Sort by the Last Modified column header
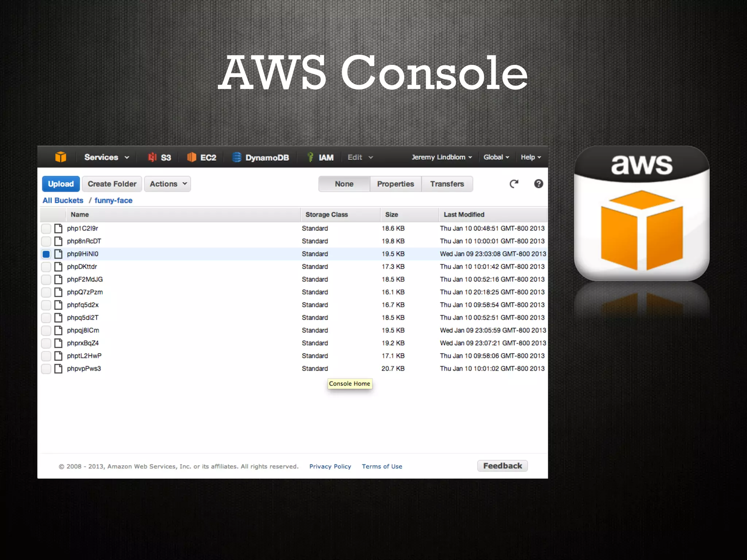This screenshot has width=747, height=560. pyautogui.click(x=493, y=215)
